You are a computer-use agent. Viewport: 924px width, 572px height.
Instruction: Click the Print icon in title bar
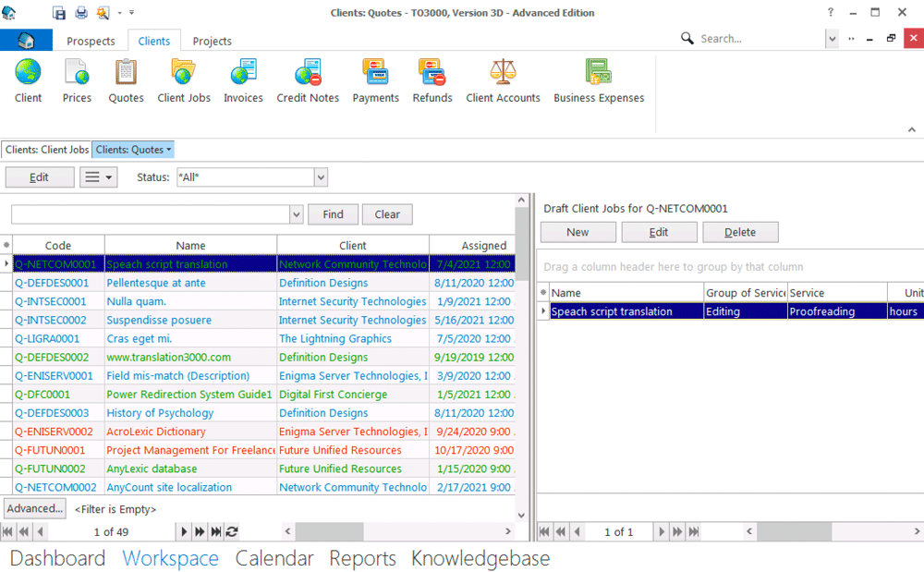(x=80, y=12)
